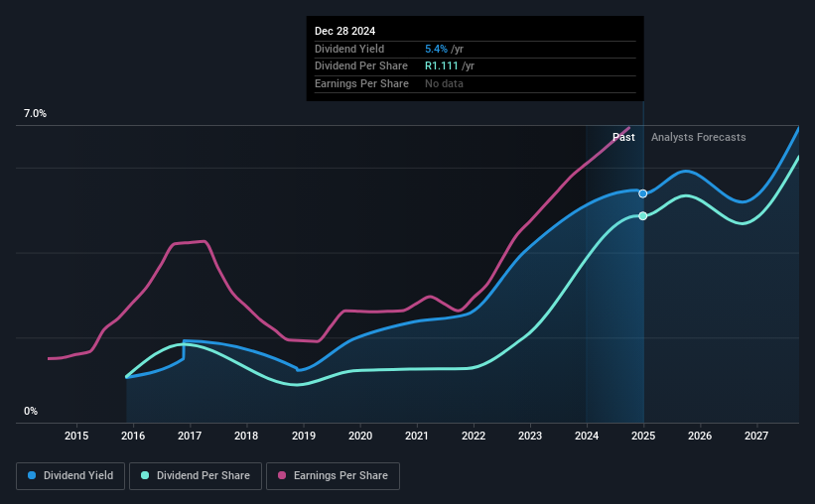Click the 2024 x-axis label
The width and height of the screenshot is (815, 504).
[x=587, y=436]
